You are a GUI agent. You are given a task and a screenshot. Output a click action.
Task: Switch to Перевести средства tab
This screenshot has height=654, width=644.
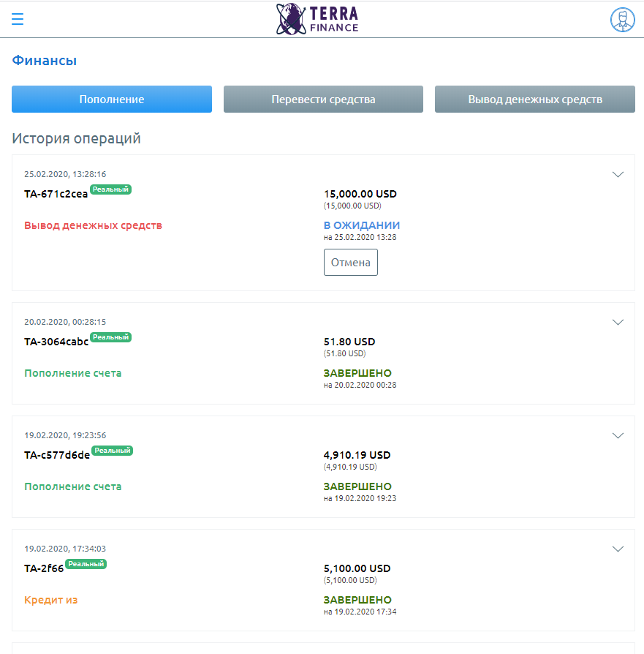323,99
